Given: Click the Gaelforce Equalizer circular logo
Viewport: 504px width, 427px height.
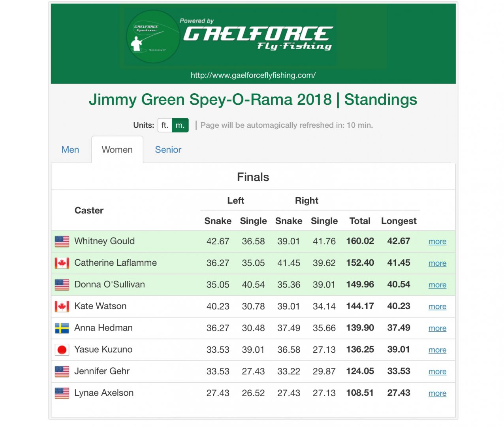Looking at the screenshot, I should 153,37.
